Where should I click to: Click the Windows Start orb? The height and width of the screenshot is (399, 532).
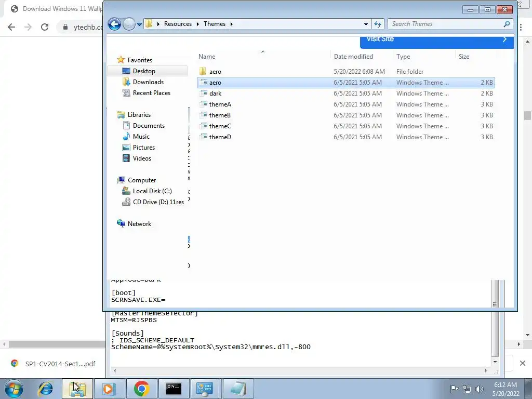click(14, 389)
